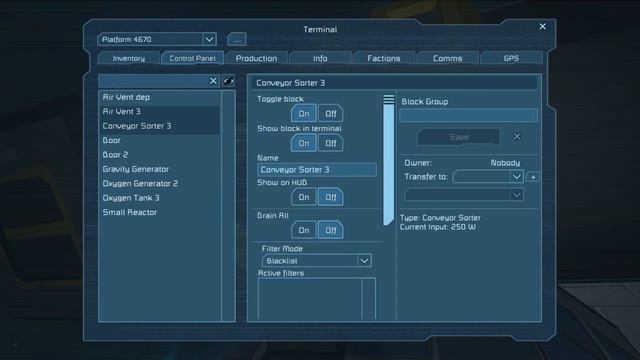Select the Door 2 block entry
640x360 pixels.
159,155
